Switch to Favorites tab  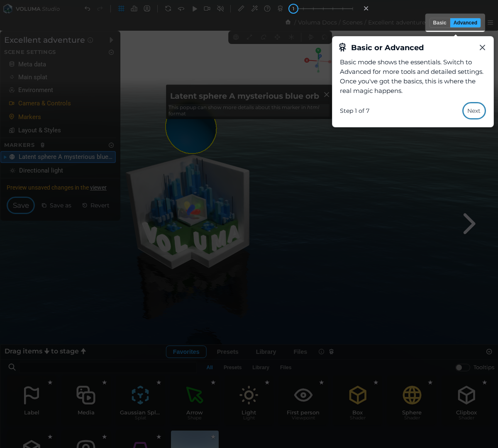[x=186, y=352]
